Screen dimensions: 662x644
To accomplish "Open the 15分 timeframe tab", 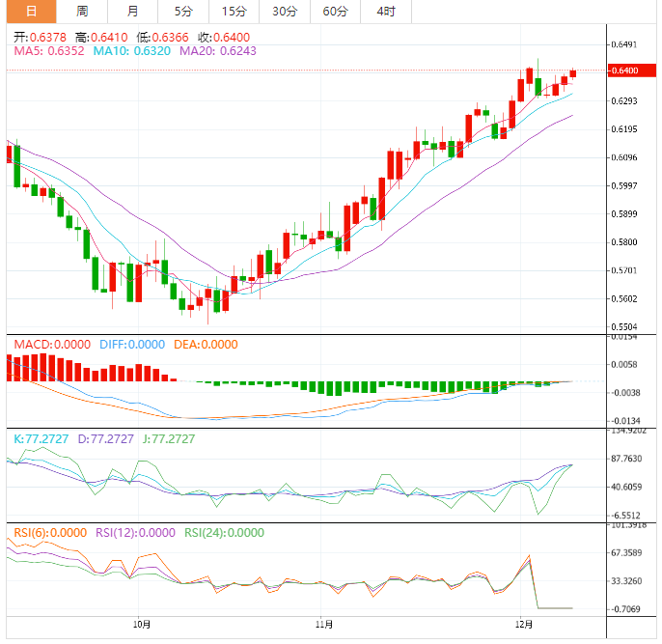I will coord(234,11).
